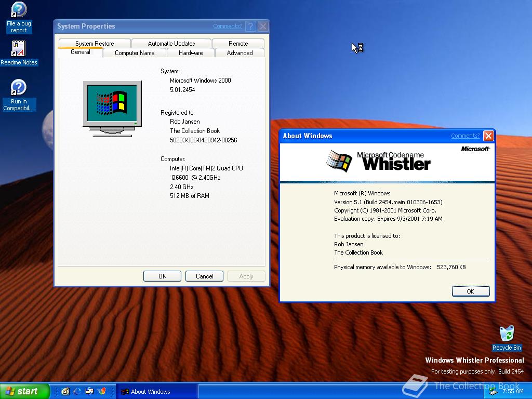Click the '523,760 KB' memory value
The width and height of the screenshot is (532, 399).
pos(451,268)
